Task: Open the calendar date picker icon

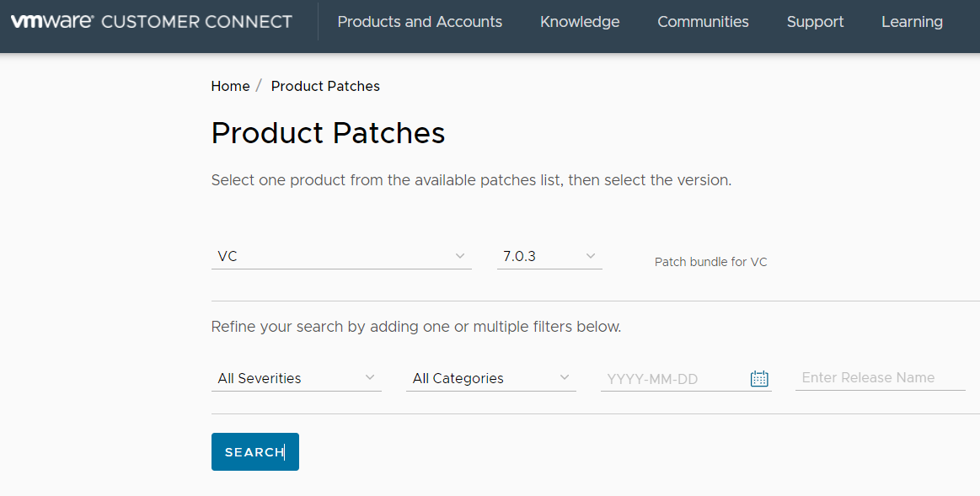Action: point(758,379)
